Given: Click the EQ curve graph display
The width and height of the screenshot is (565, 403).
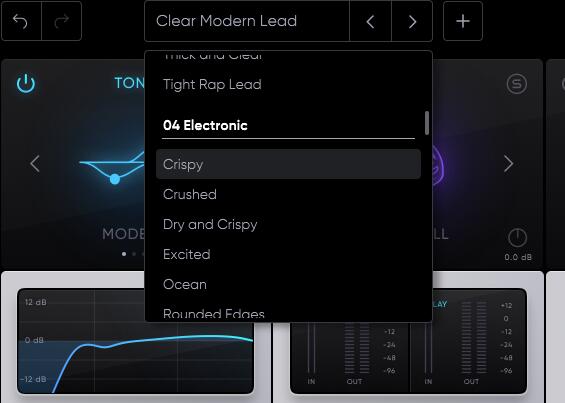Looking at the screenshot, I should pos(135,341).
